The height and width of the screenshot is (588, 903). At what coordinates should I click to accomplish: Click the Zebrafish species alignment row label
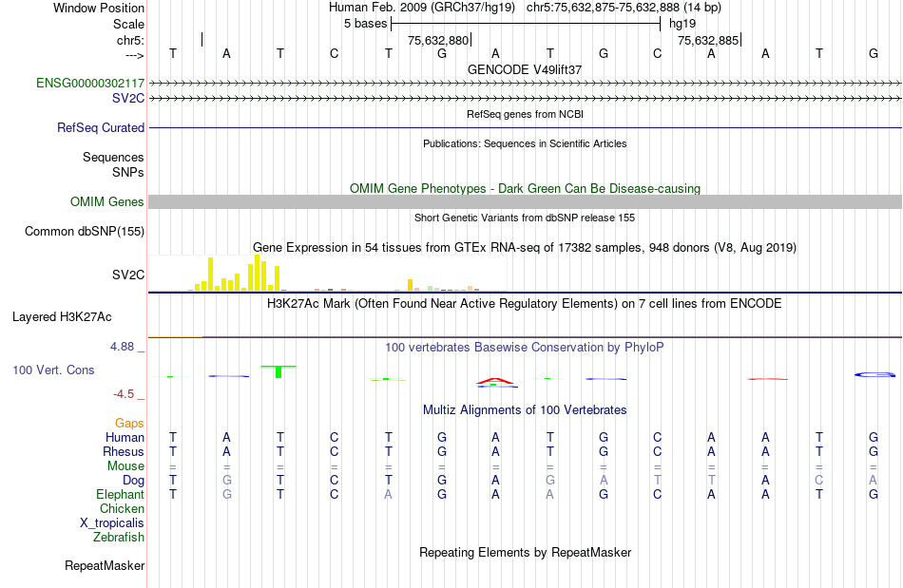[x=119, y=537]
